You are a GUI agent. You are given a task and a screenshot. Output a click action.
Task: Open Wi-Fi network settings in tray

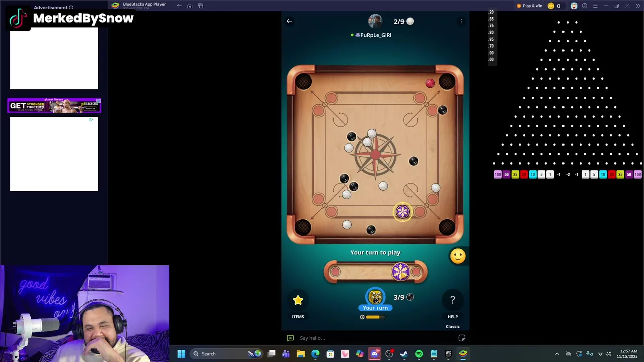(600, 354)
